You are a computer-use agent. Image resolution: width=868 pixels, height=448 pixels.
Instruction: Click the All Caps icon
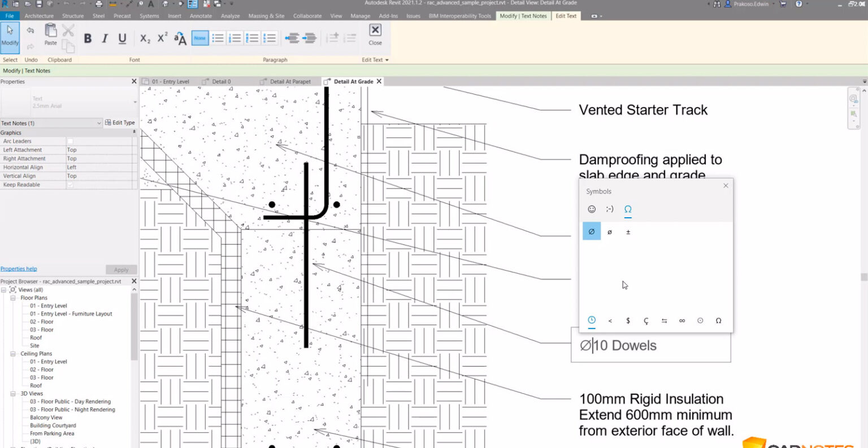point(180,38)
